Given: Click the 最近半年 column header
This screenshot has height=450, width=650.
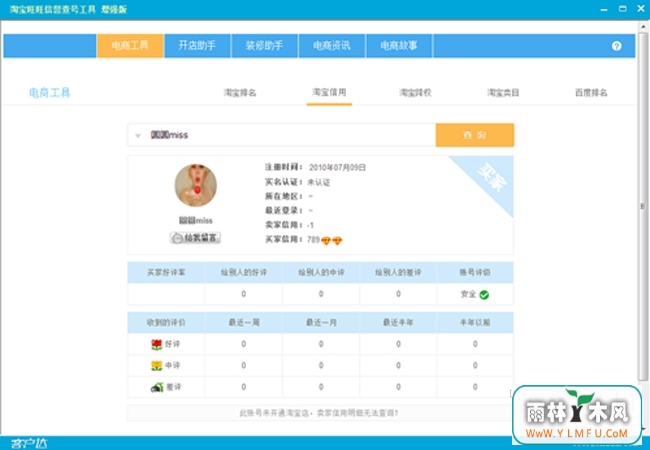Looking at the screenshot, I should pos(398,322).
